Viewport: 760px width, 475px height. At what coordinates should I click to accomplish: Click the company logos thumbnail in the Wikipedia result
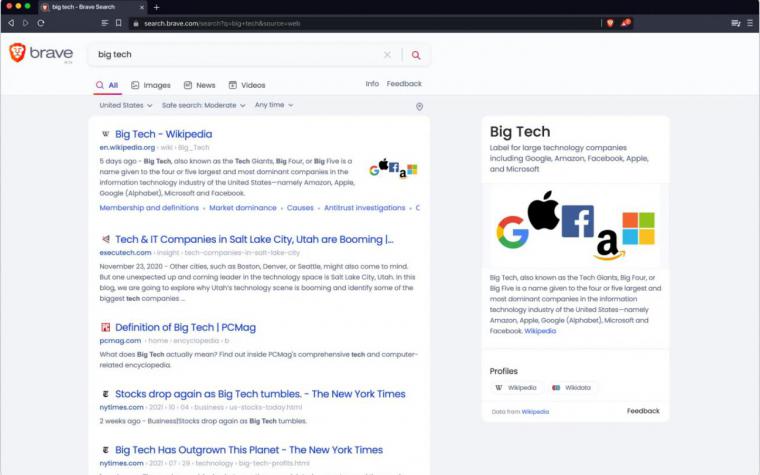pyautogui.click(x=393, y=169)
